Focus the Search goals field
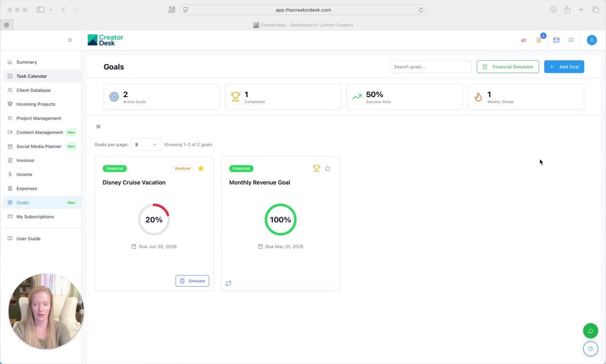 (x=431, y=67)
